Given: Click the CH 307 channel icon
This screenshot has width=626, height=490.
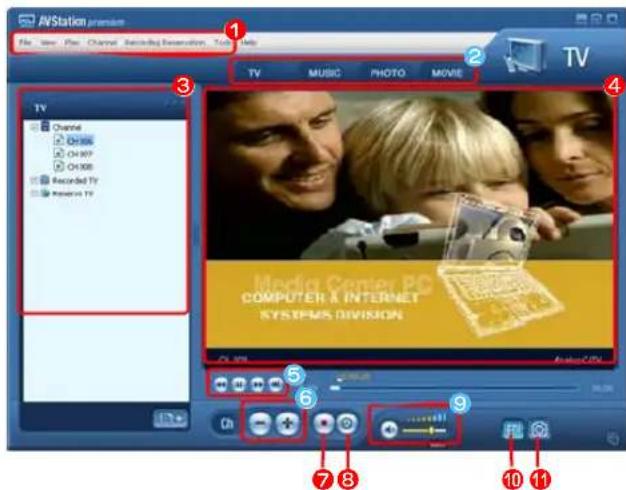Looking at the screenshot, I should (x=59, y=153).
